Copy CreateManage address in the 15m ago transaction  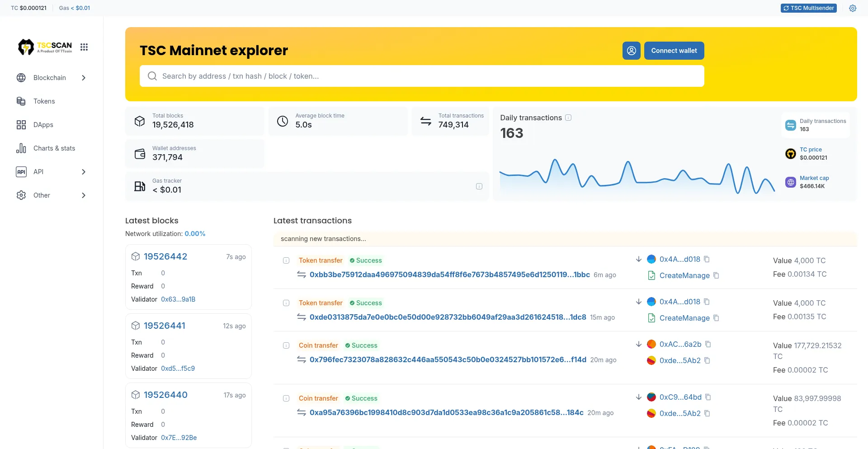717,318
